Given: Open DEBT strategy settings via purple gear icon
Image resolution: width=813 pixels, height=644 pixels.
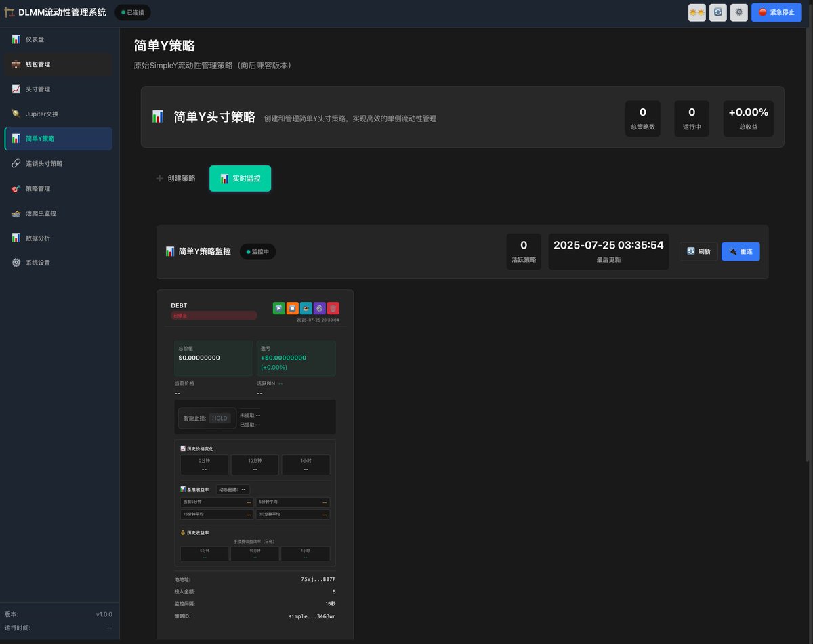Looking at the screenshot, I should (320, 308).
